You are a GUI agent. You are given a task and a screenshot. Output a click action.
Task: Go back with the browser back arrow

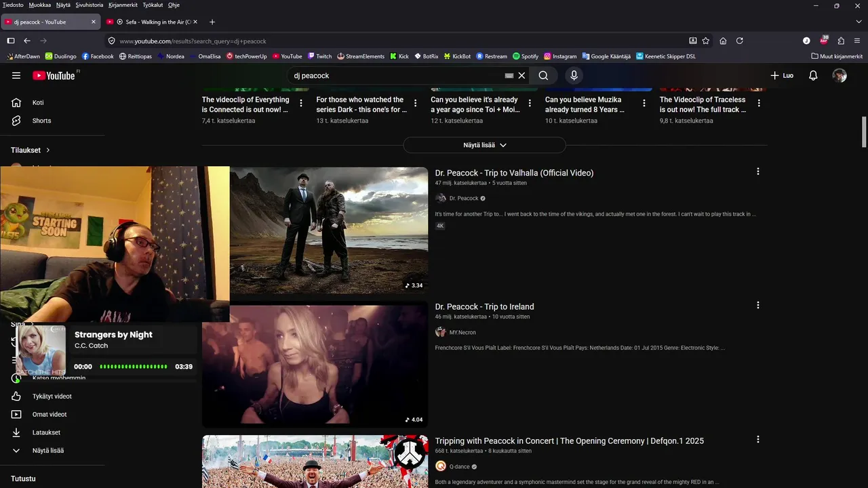coord(27,41)
